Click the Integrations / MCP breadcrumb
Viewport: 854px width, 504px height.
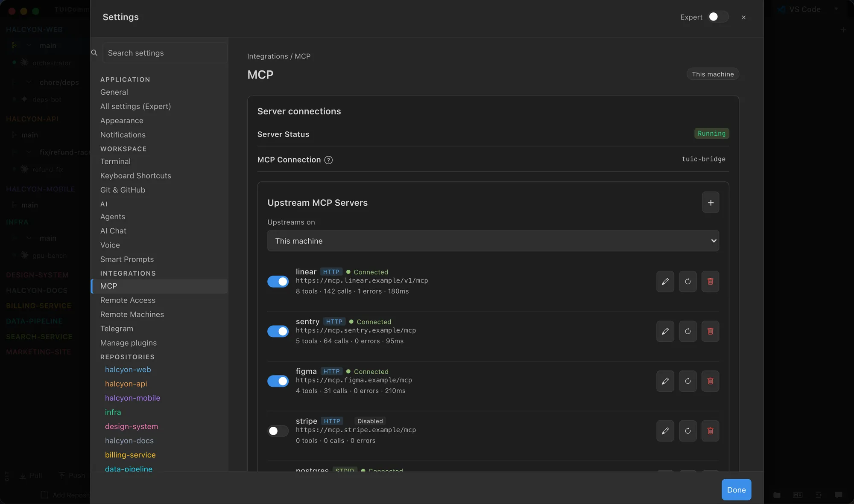(x=279, y=56)
